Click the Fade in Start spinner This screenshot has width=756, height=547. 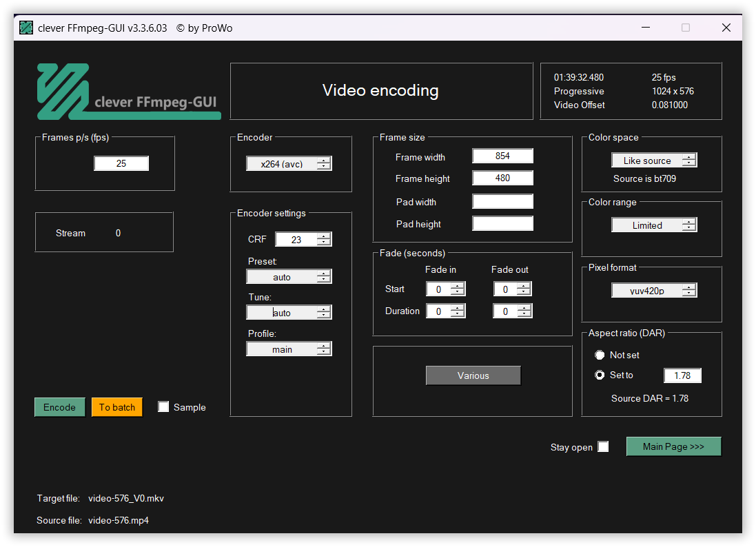[445, 289]
